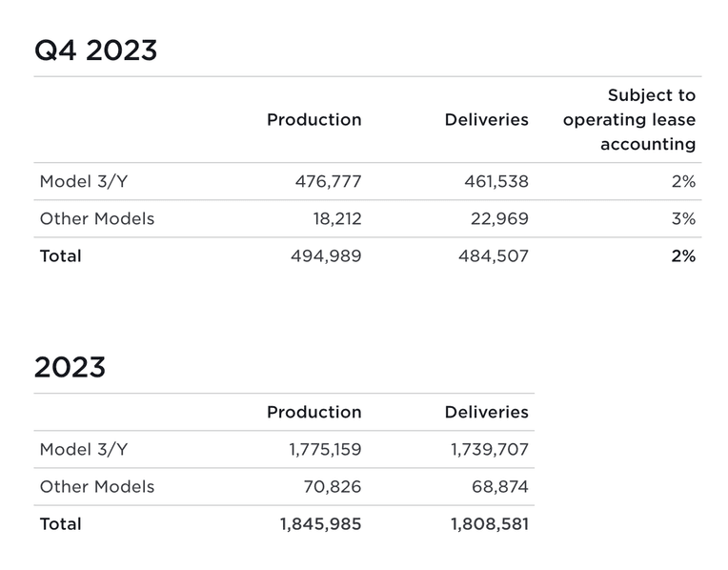Select the value '1,739,707'

pos(490,450)
